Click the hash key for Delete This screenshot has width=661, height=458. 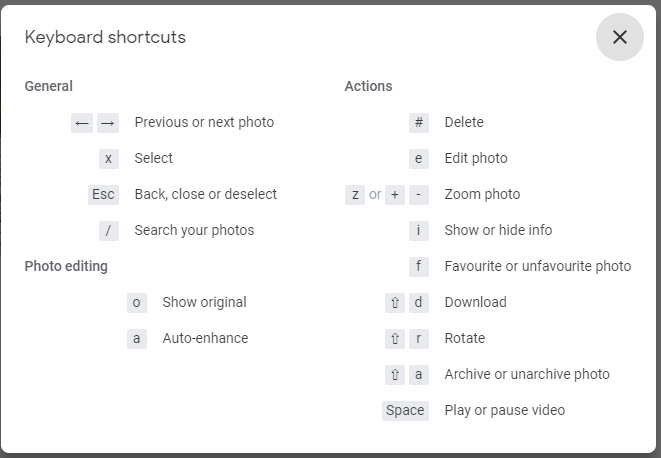click(419, 123)
